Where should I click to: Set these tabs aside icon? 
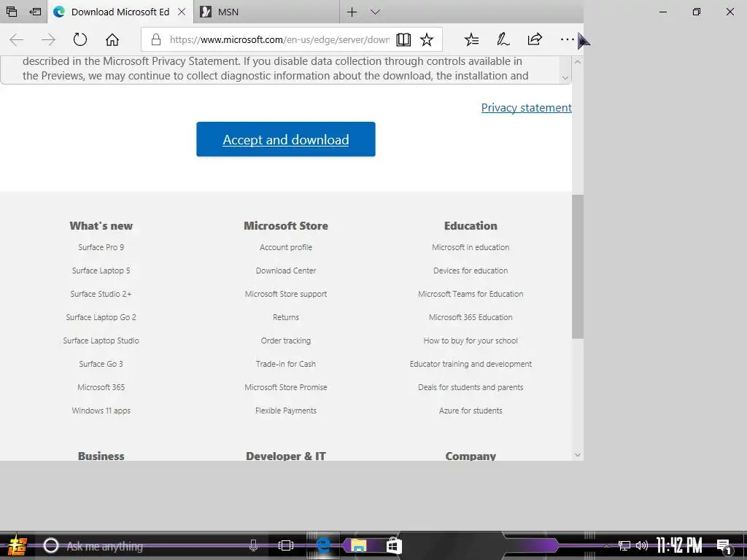click(x=35, y=12)
